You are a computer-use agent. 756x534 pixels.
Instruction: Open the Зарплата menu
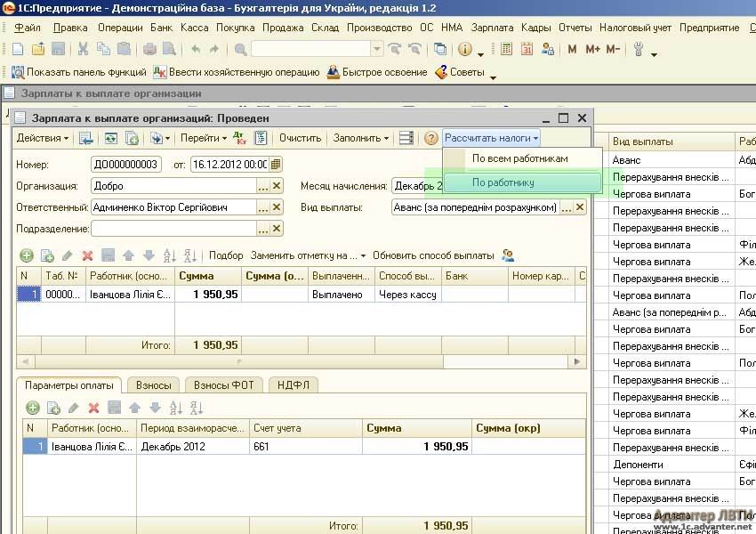coord(492,28)
